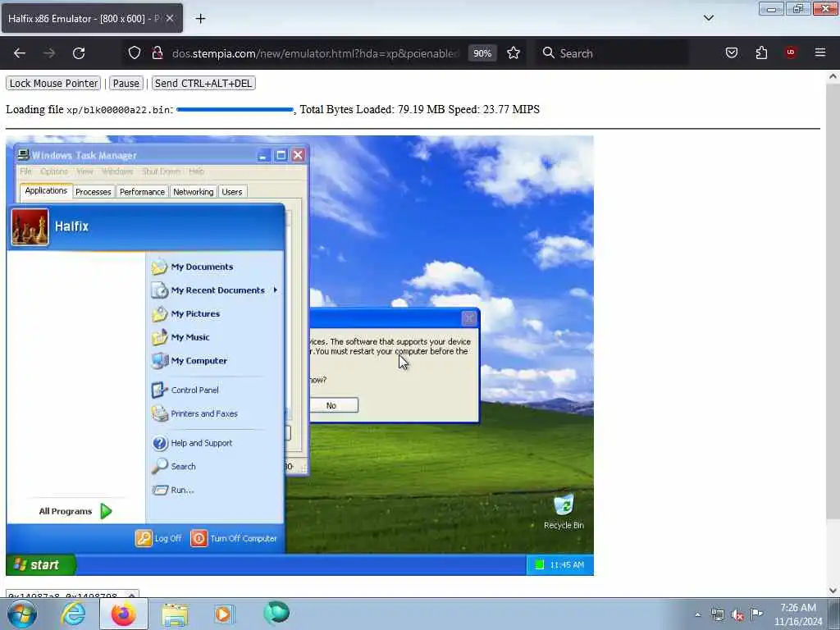Viewport: 840px width, 630px height.
Task: Click the Firefox address bar
Action: tap(315, 53)
